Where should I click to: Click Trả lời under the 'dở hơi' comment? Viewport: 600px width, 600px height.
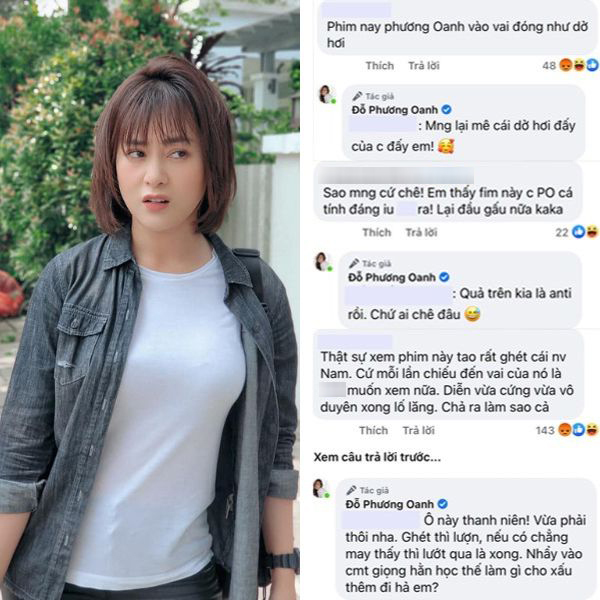click(x=424, y=66)
